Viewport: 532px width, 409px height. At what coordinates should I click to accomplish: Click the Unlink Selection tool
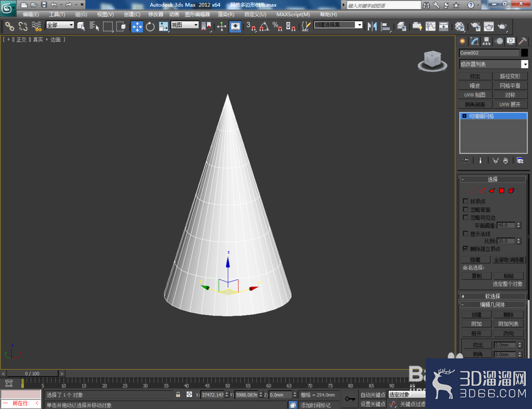click(23, 26)
